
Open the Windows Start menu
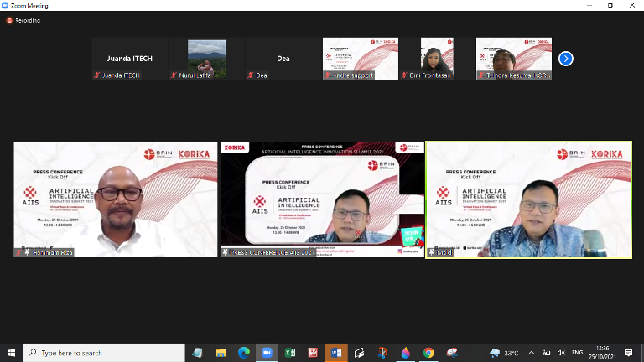[11, 353]
